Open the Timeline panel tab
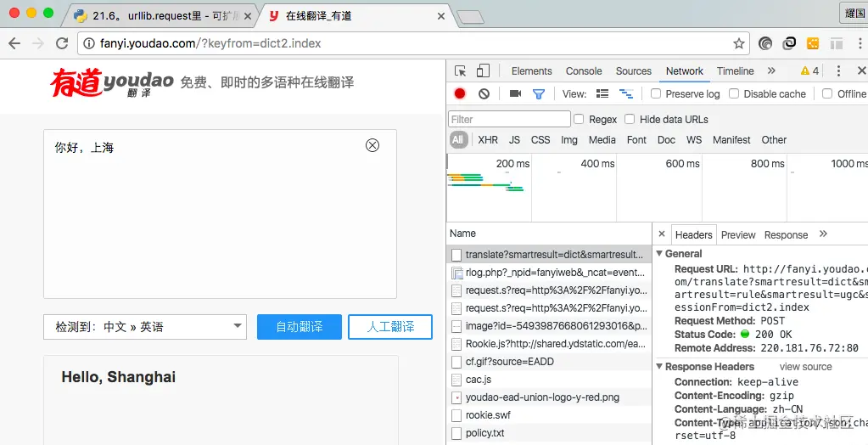The height and width of the screenshot is (445, 868). (x=735, y=71)
